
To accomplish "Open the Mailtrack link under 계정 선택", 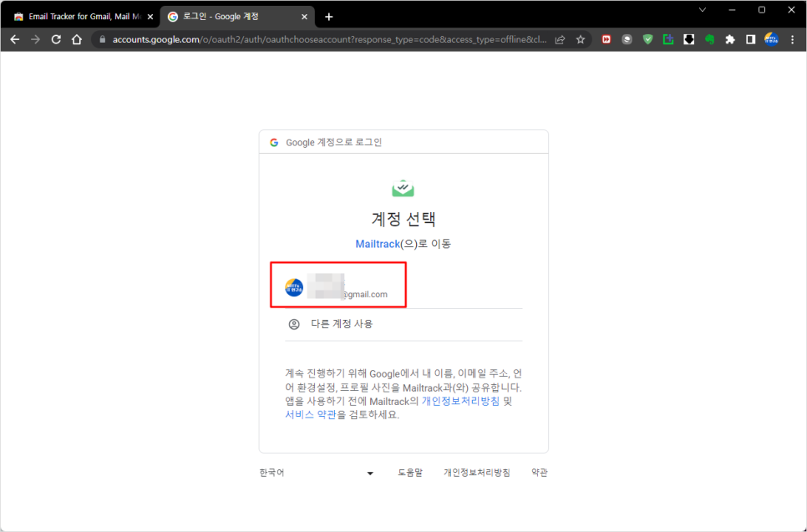I will tap(378, 244).
